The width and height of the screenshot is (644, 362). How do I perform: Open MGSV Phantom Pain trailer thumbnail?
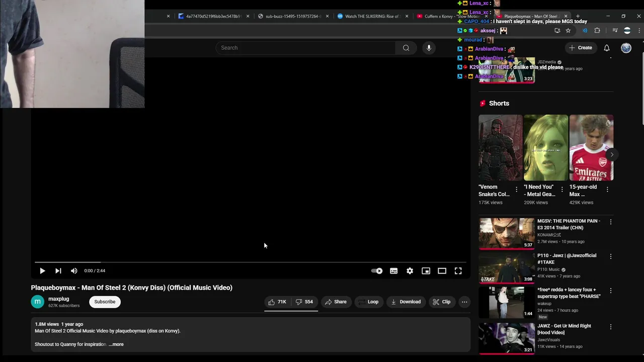click(x=507, y=233)
